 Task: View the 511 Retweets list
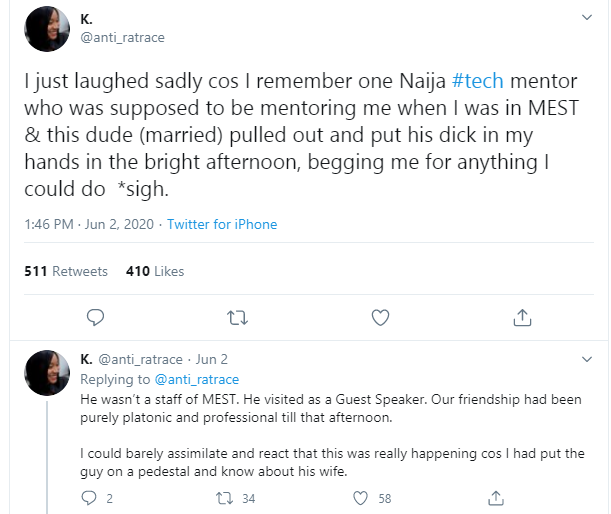coord(65,271)
